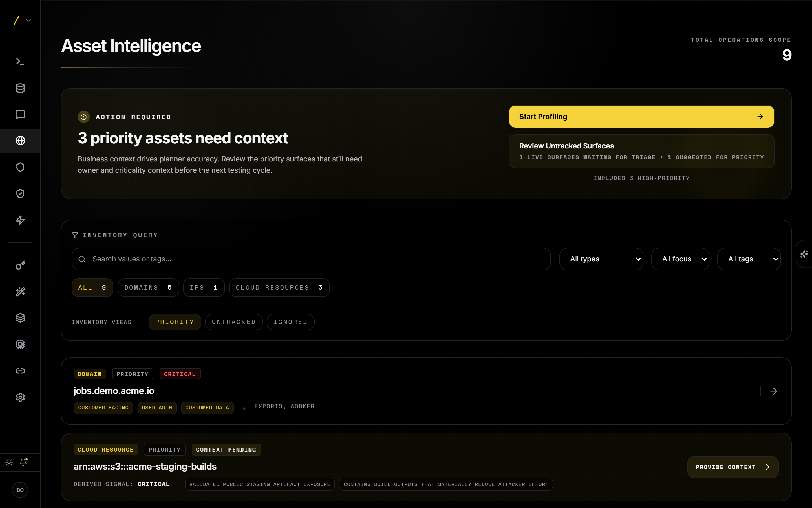Open the stacked layers icon in sidebar
The width and height of the screenshot is (812, 508).
(20, 318)
